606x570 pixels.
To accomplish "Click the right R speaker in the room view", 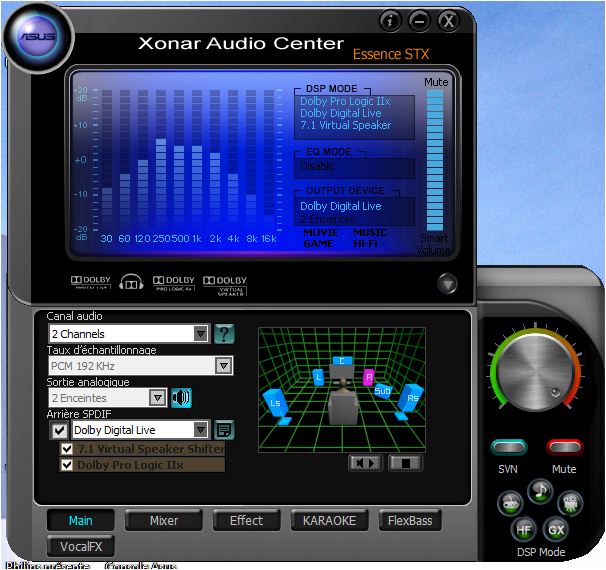I will (x=369, y=377).
